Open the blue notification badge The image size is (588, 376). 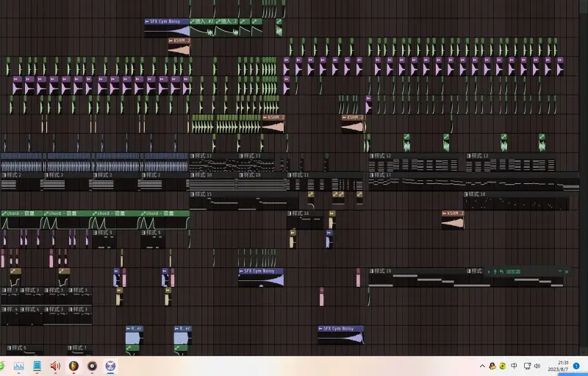click(576, 366)
